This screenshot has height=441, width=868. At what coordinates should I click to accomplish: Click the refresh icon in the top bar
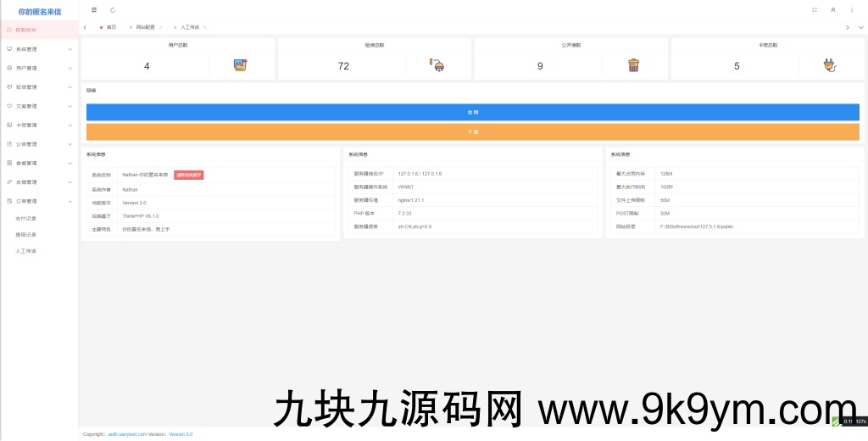(113, 10)
